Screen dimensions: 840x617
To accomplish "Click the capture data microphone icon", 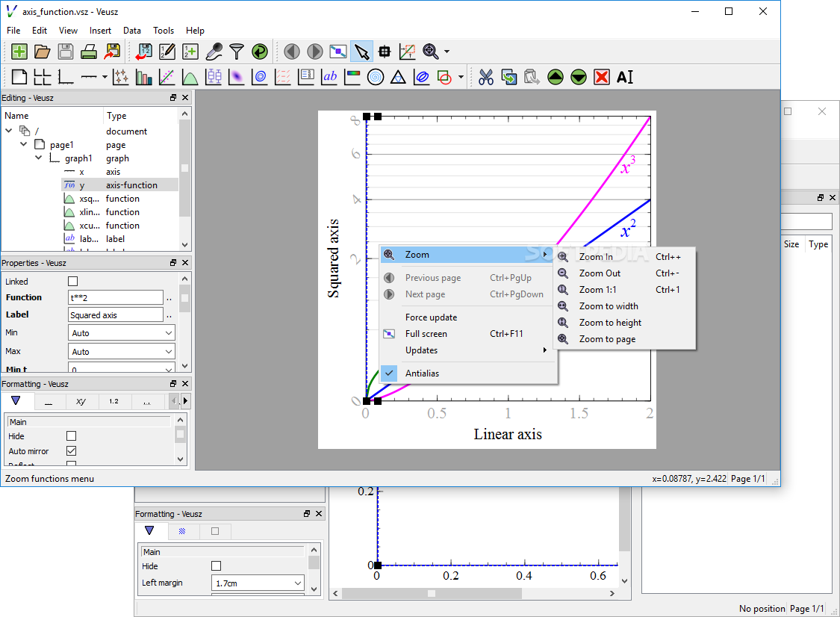I will coord(214,52).
